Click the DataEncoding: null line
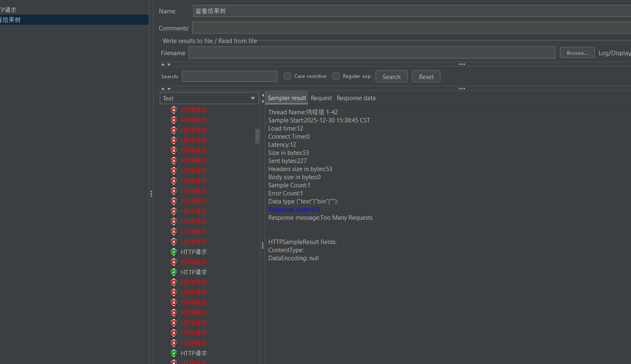 293,258
